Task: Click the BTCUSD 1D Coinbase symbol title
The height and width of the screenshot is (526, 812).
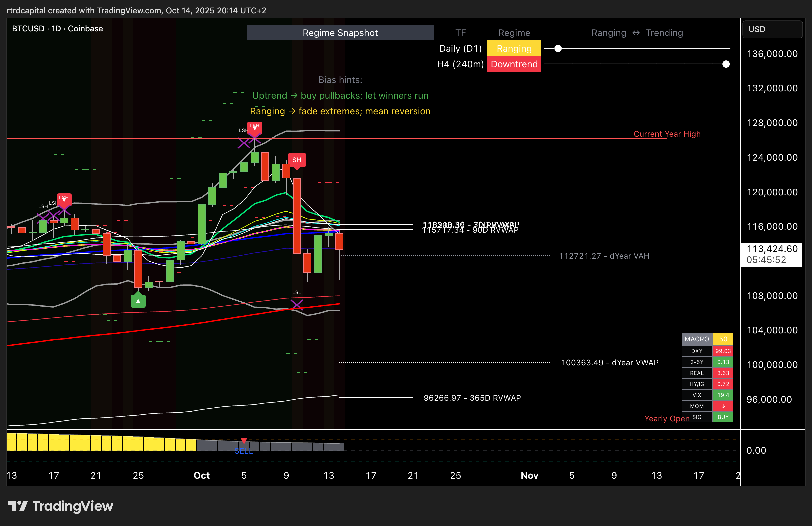Action: pos(57,29)
